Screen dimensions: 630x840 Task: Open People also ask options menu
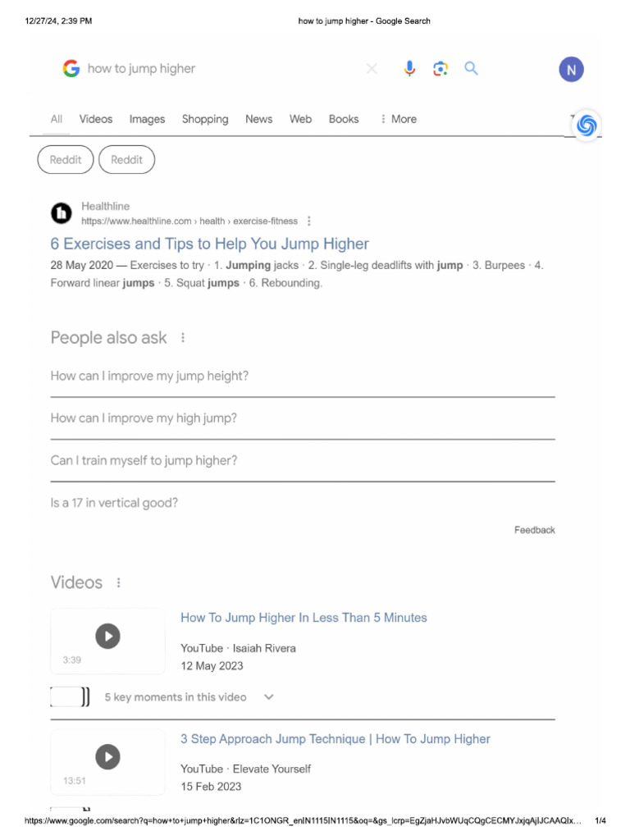(x=183, y=338)
